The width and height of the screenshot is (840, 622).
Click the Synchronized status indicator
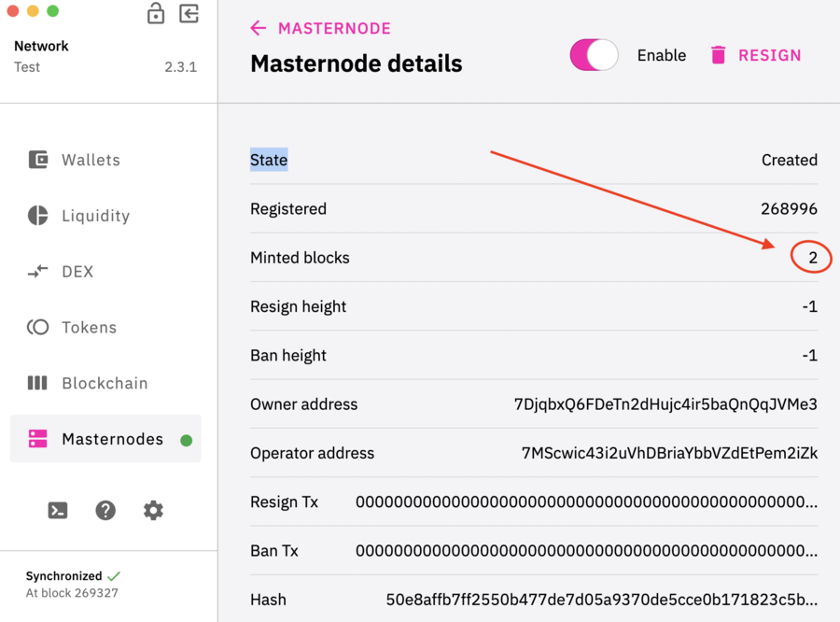pyautogui.click(x=73, y=576)
